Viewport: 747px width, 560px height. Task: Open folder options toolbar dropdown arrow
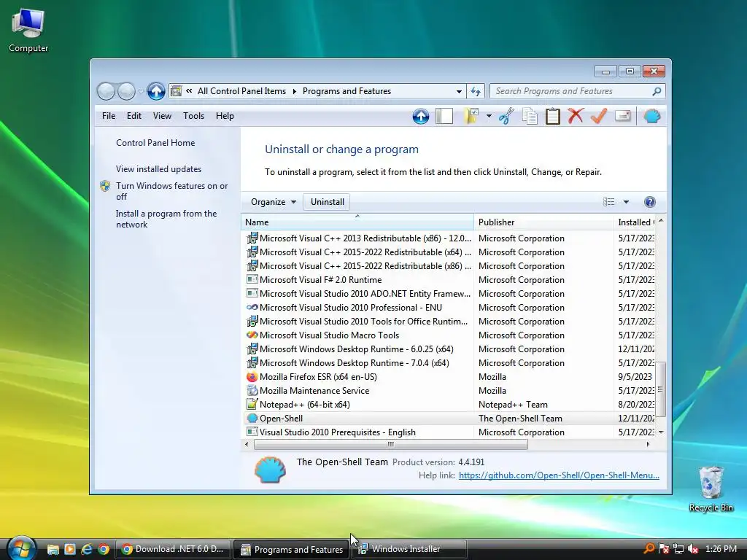(x=489, y=116)
